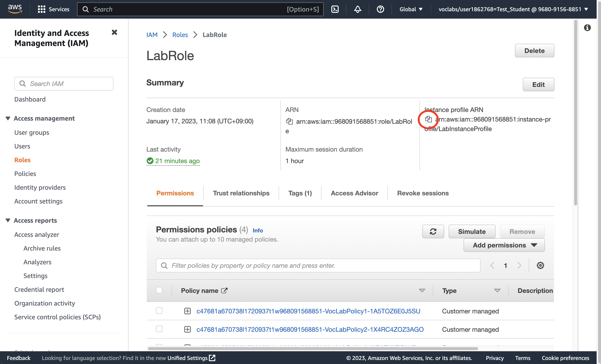Viewport: 601px width, 364px height.
Task: Copy the instance profile ARN
Action: (428, 119)
